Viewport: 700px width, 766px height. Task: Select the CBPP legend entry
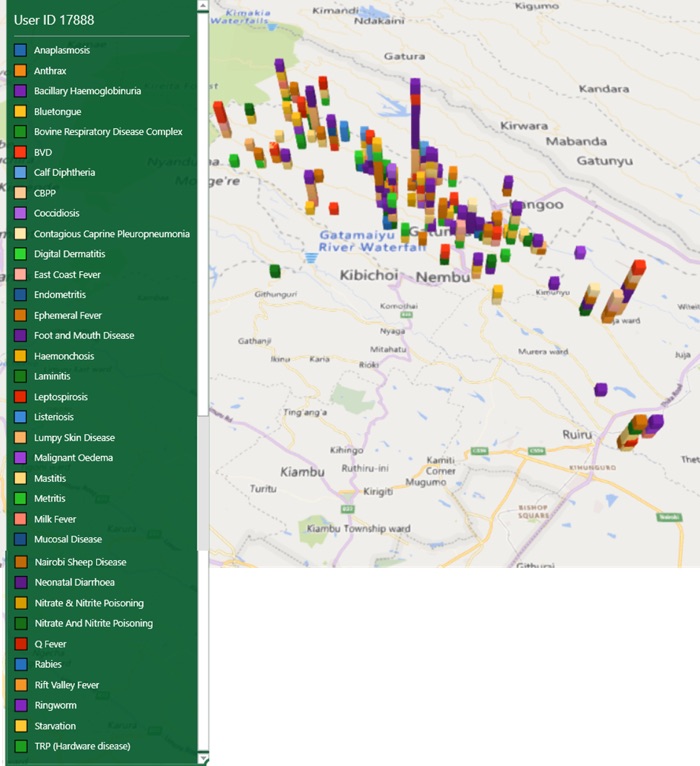[x=35, y=193]
